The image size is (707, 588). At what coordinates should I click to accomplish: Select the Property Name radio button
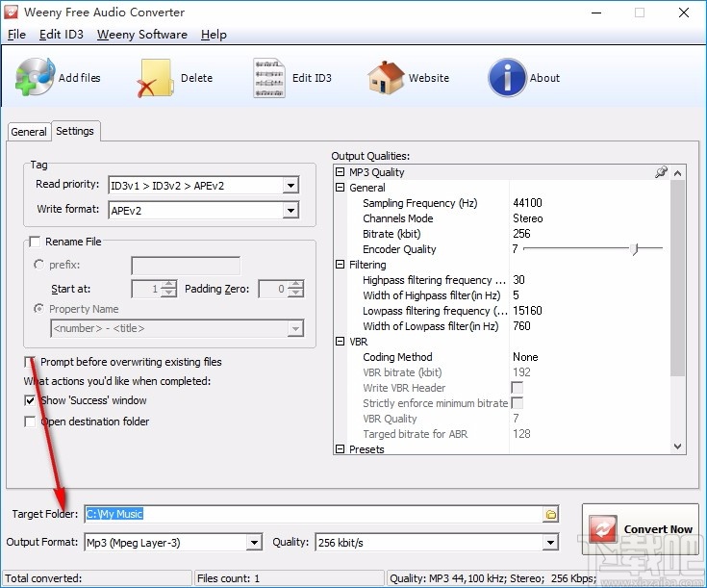39,309
